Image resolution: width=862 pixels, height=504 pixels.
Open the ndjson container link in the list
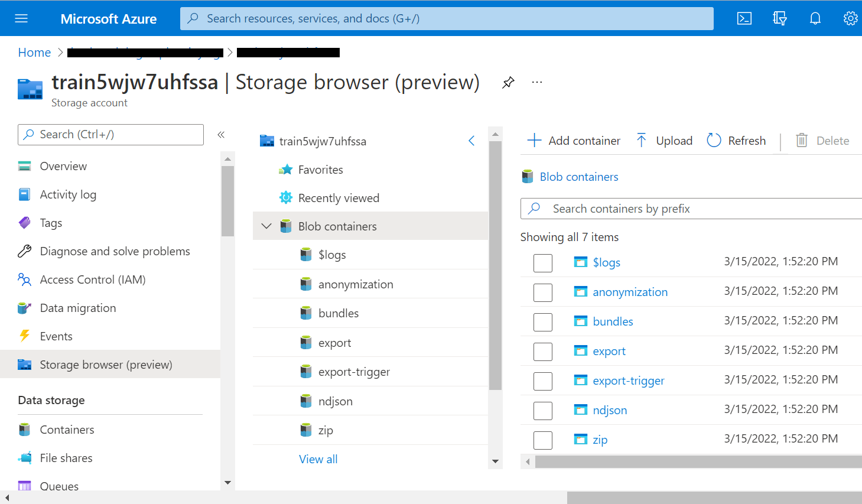tap(610, 410)
